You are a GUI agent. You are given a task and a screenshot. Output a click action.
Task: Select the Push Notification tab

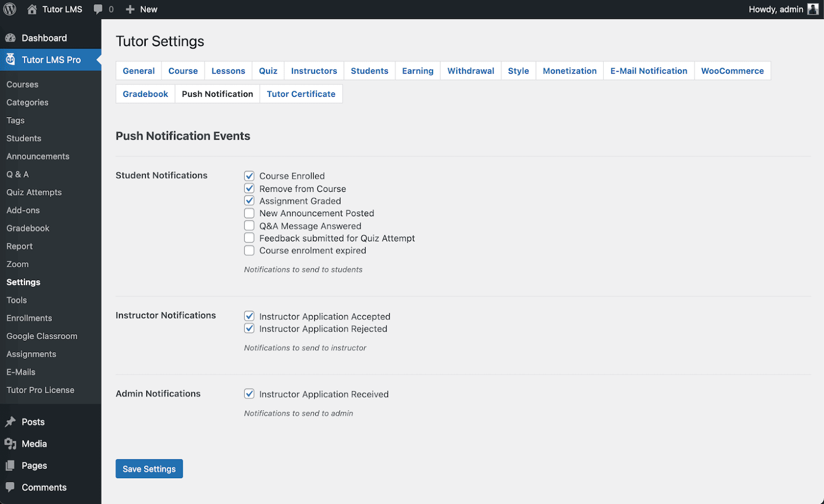click(217, 94)
